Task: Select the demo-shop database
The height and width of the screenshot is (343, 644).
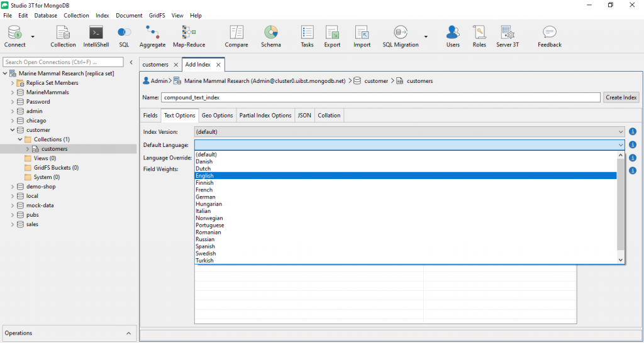Action: coord(41,187)
